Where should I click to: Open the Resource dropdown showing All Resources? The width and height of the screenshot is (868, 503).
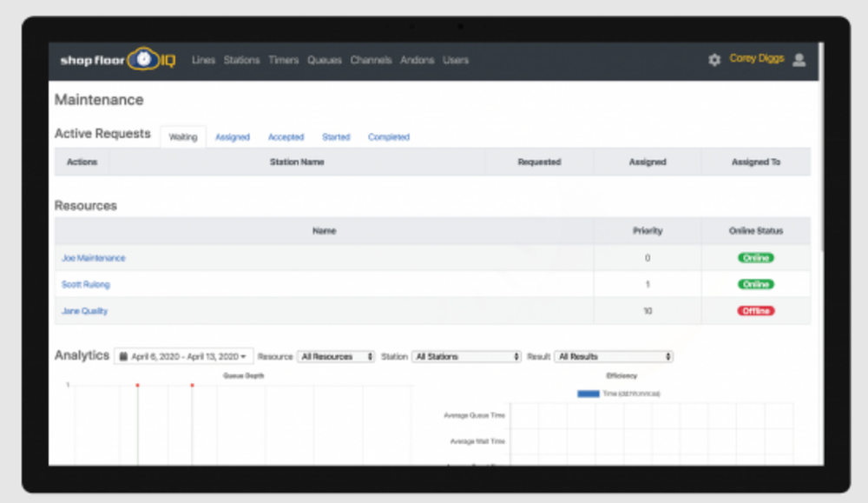[x=336, y=356]
